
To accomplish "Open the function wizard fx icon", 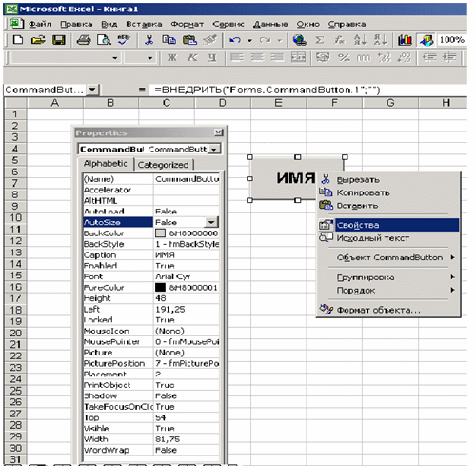I will pos(340,40).
